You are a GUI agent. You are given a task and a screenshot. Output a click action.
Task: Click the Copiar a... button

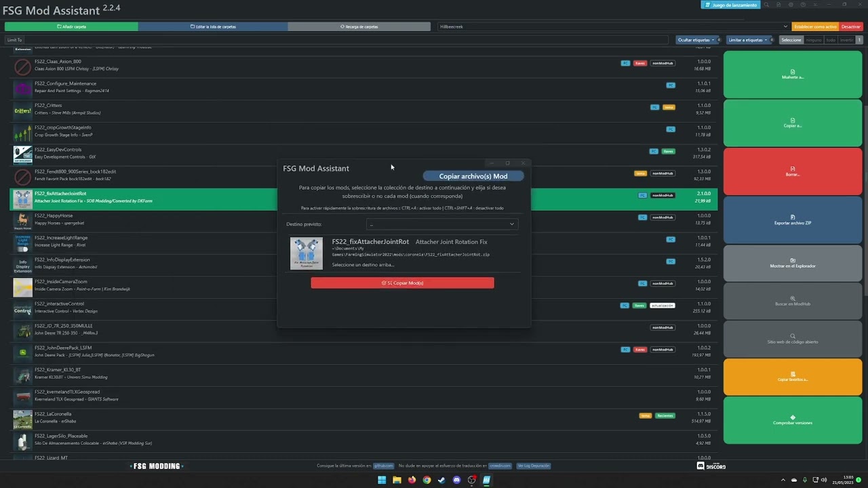[793, 123]
